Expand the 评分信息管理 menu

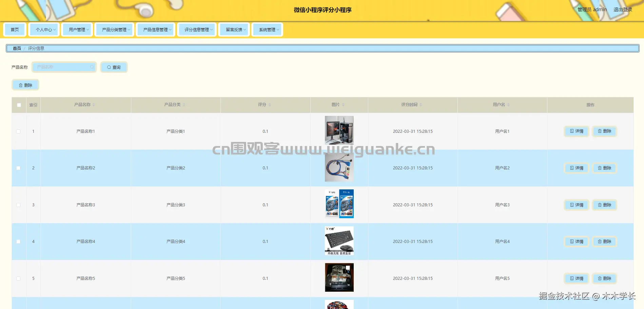coord(197,29)
